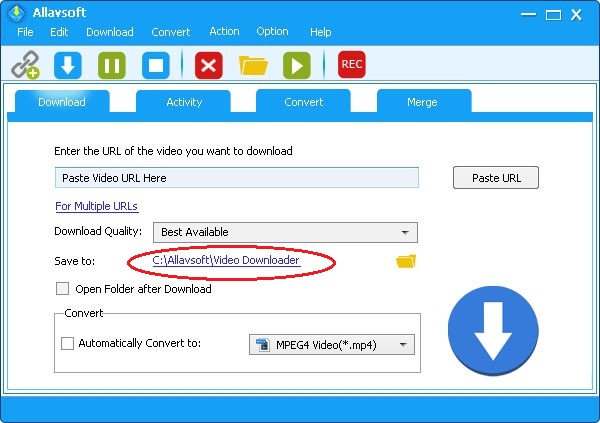Screen dimensions: 600x423
Task: Click the Allavsoft logo in title bar
Action: [x=16, y=13]
